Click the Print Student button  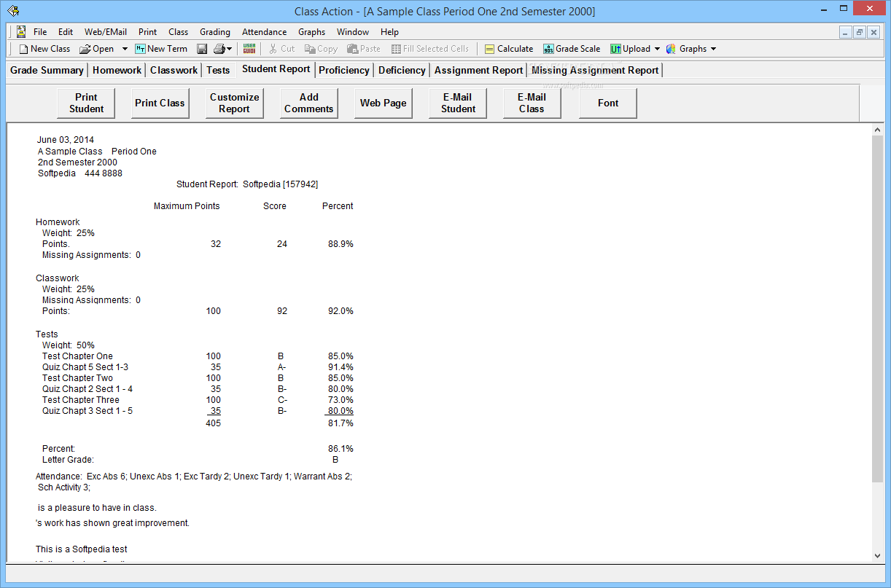point(87,103)
